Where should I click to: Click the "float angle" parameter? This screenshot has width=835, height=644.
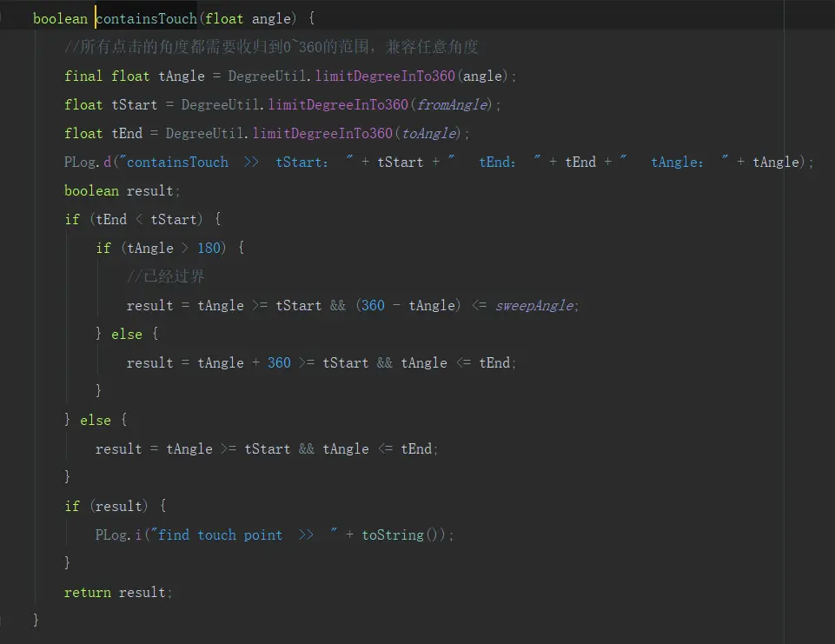[x=248, y=18]
